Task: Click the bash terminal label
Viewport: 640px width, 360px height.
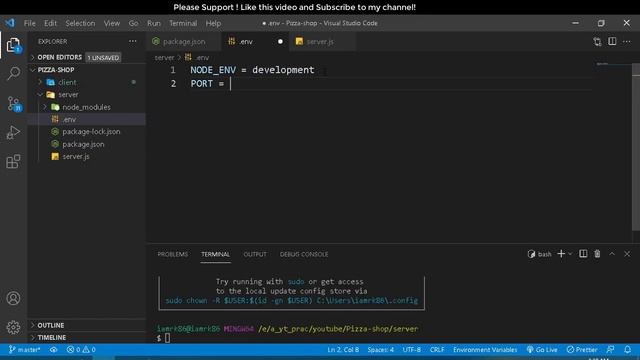Action: pyautogui.click(x=540, y=254)
